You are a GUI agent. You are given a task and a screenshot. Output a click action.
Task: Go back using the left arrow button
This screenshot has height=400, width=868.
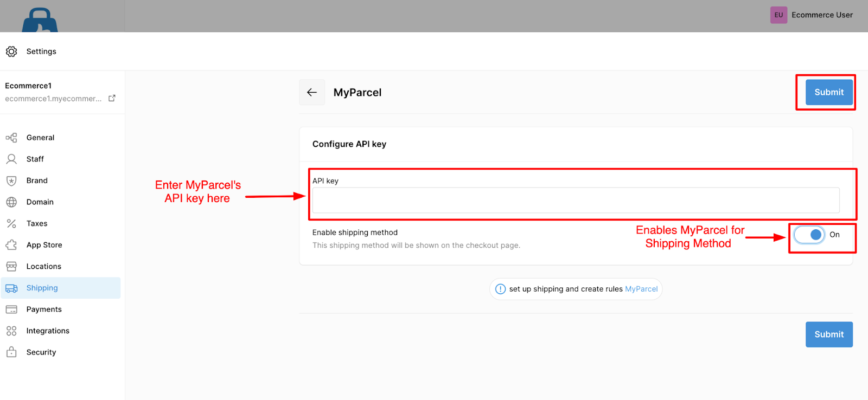[312, 92]
